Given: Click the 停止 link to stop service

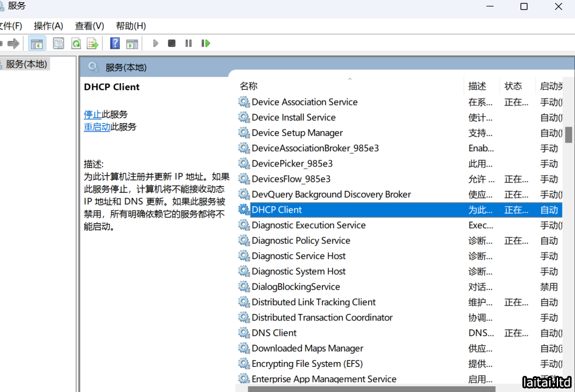Looking at the screenshot, I should [x=93, y=114].
